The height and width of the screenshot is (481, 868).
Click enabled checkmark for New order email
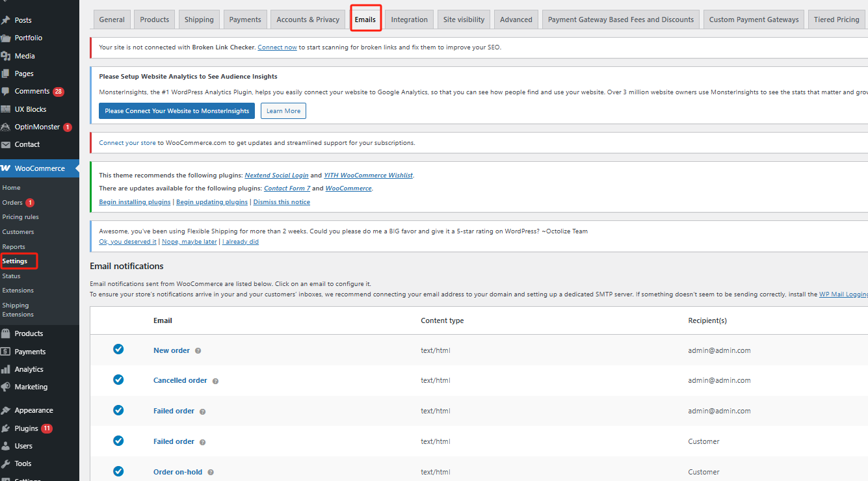118,349
